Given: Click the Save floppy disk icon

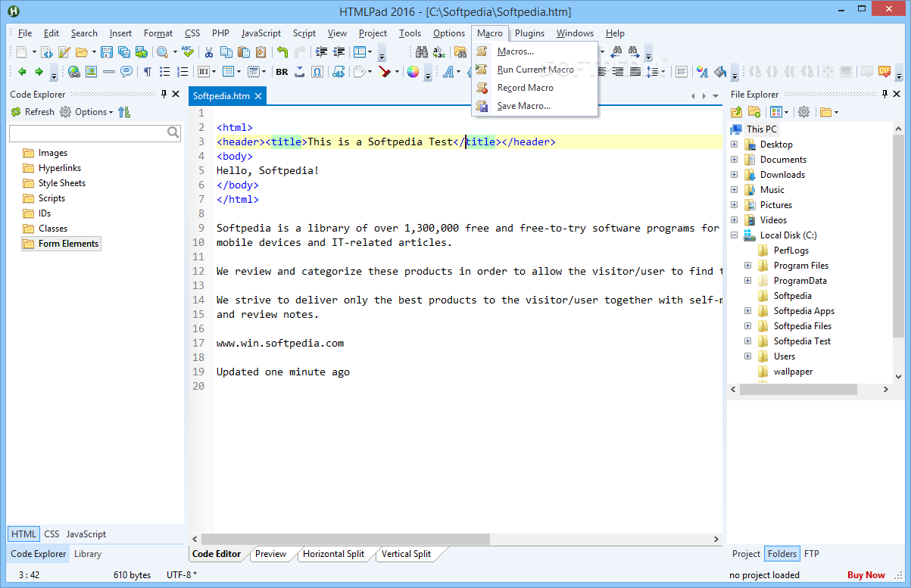Looking at the screenshot, I should 106,52.
